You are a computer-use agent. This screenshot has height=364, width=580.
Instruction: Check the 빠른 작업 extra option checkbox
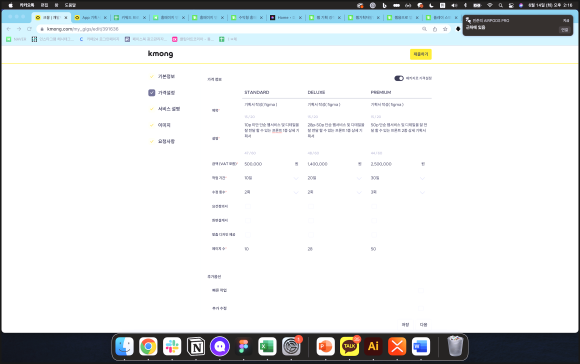click(421, 290)
